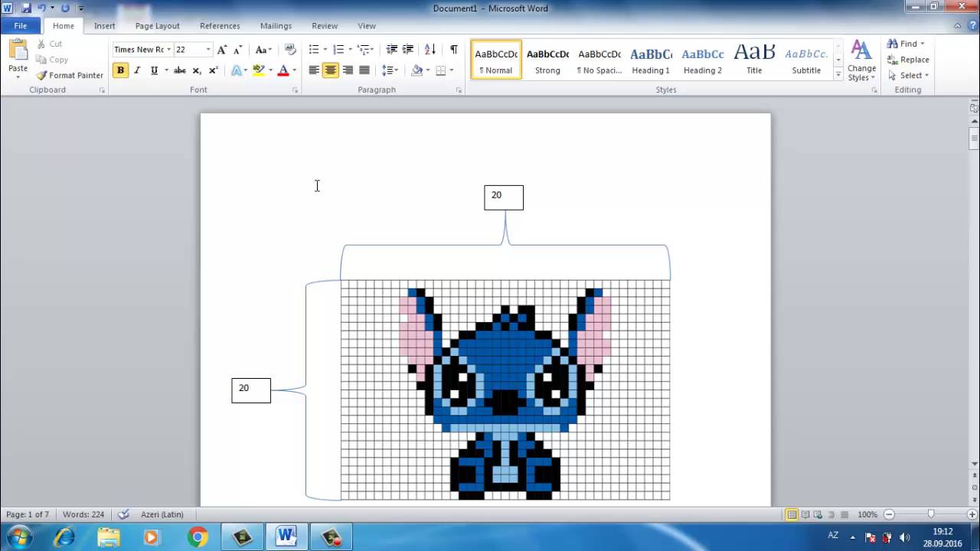Screen dimensions: 980x551
Task: Apply the yellow text highlight color
Action: pyautogui.click(x=259, y=70)
